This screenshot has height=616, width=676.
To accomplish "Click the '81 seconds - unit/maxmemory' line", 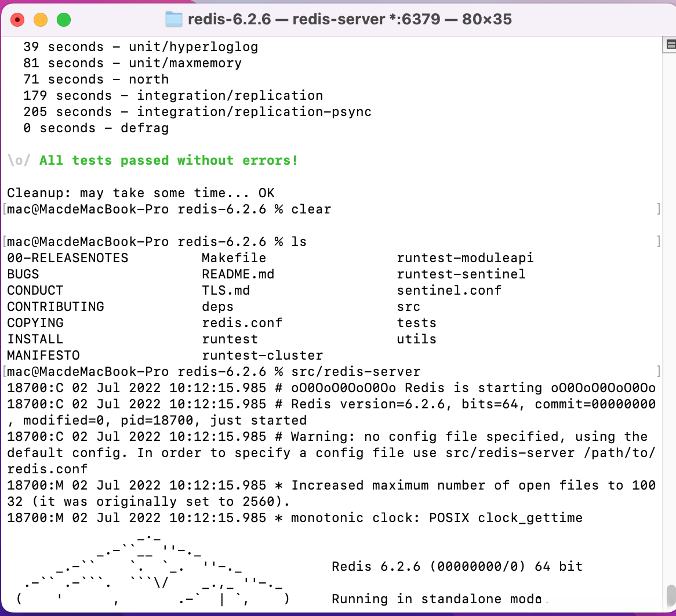I will click(x=132, y=63).
